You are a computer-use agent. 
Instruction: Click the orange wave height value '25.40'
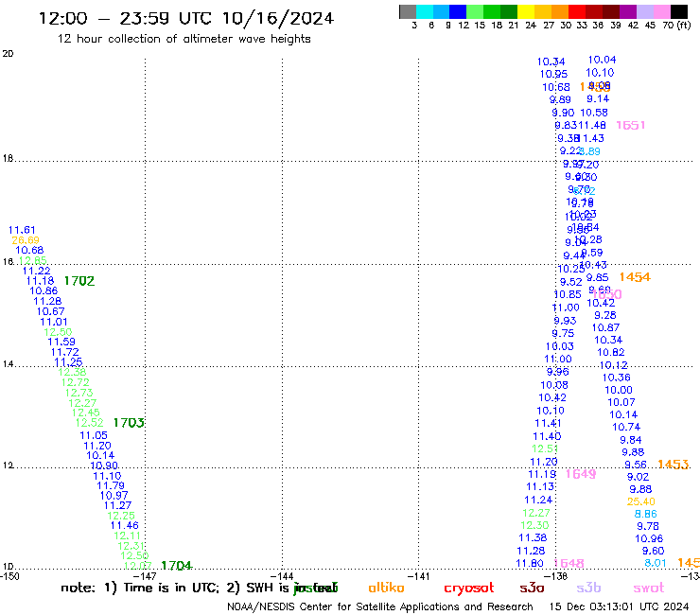point(641,501)
